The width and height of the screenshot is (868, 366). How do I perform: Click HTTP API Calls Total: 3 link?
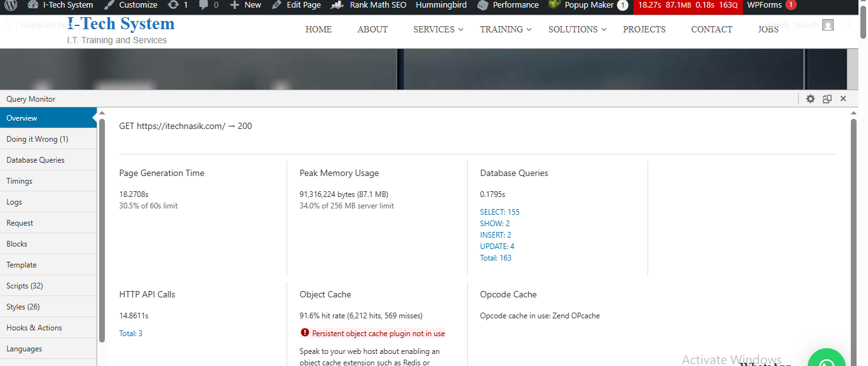click(131, 334)
